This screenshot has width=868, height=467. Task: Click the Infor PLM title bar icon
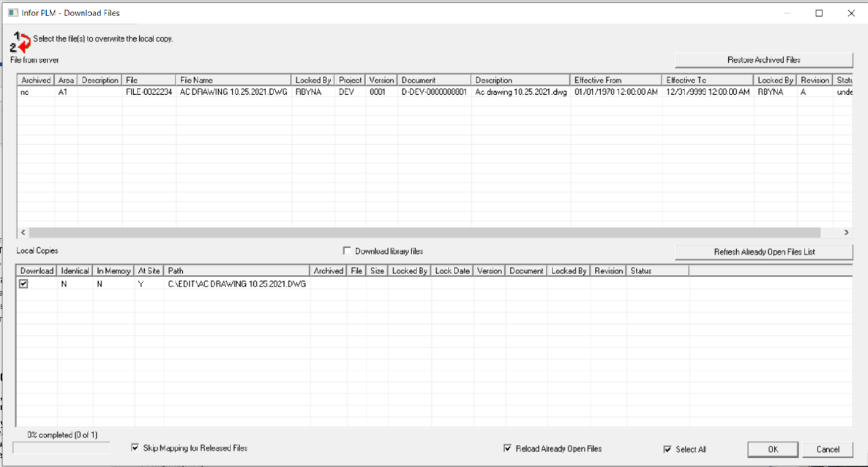pos(13,13)
